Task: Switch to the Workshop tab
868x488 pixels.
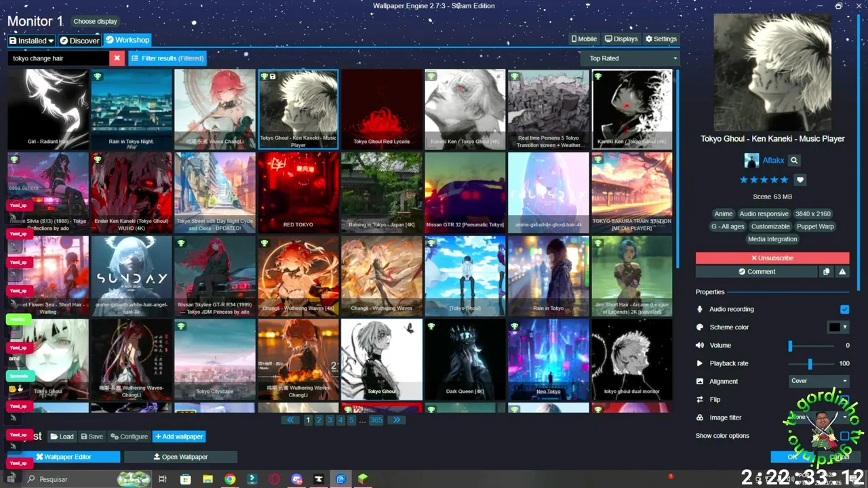Action: (x=127, y=40)
